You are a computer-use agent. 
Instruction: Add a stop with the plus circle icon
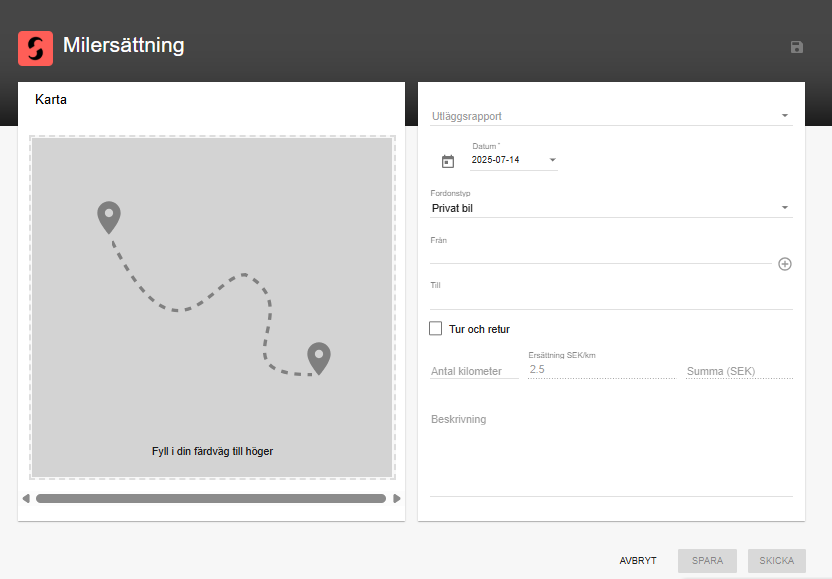pyautogui.click(x=785, y=264)
